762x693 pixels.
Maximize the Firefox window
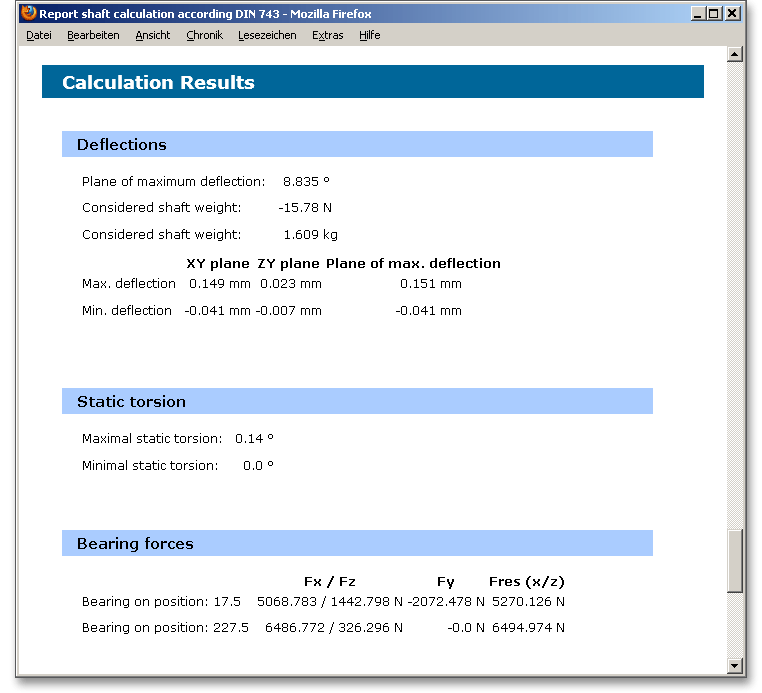pyautogui.click(x=714, y=14)
